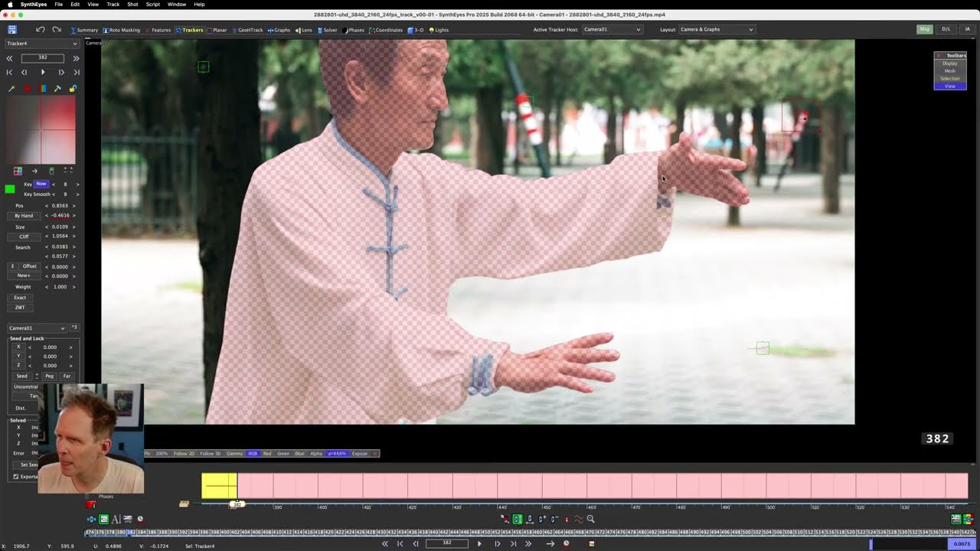
Task: Click the green tracker color swatch
Action: click(10, 189)
